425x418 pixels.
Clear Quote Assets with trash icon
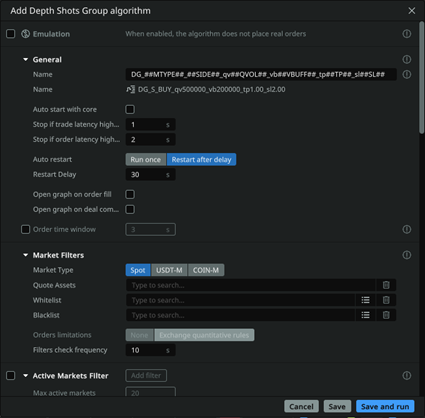click(386, 285)
